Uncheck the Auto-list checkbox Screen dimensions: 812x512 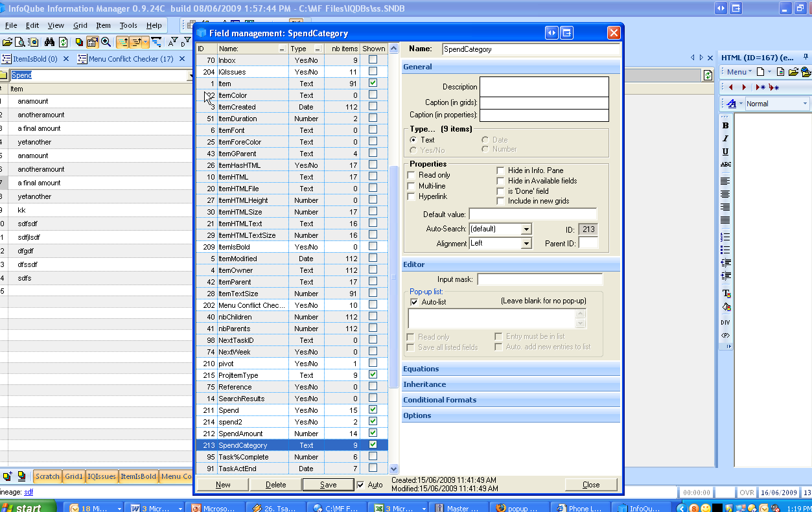click(x=414, y=302)
